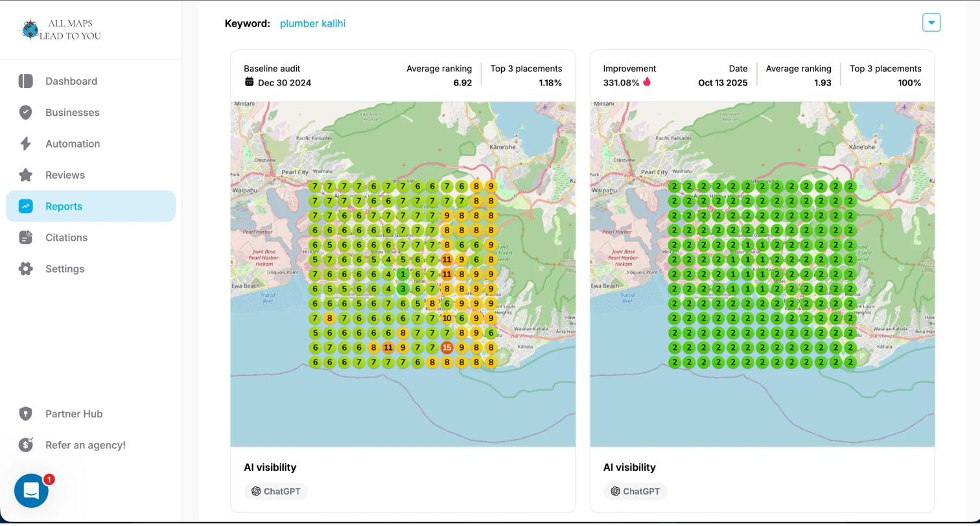This screenshot has height=526, width=980.
Task: Click the Partner Hub shield icon
Action: [26, 414]
